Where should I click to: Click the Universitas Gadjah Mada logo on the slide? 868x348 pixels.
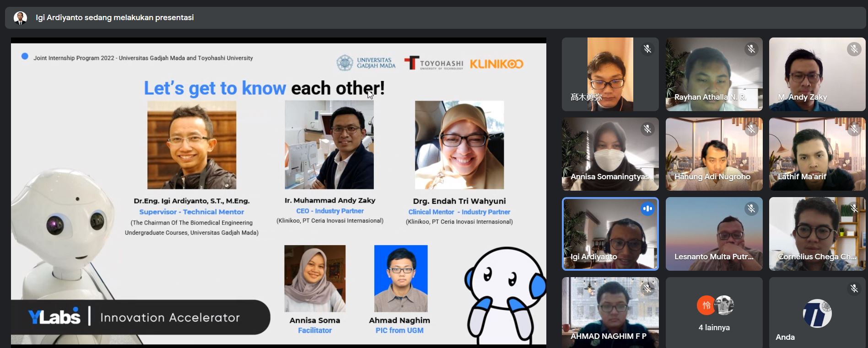[x=366, y=63]
